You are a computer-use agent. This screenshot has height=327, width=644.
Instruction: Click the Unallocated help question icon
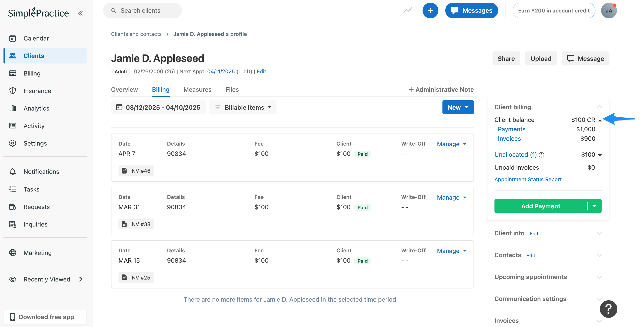[541, 155]
